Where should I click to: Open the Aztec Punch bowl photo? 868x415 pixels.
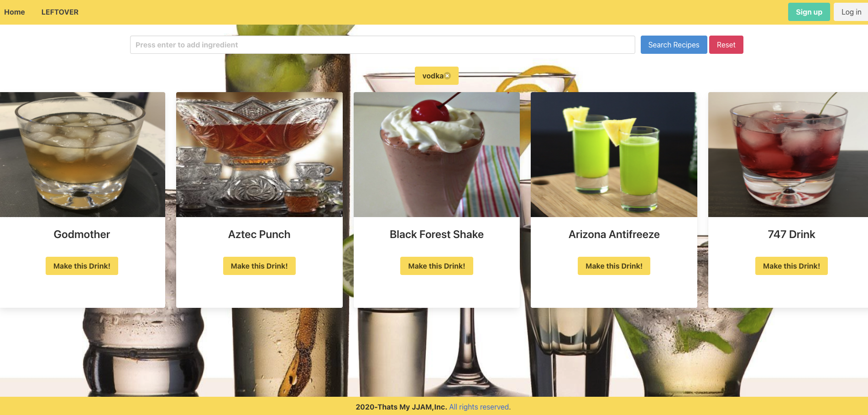pyautogui.click(x=259, y=155)
